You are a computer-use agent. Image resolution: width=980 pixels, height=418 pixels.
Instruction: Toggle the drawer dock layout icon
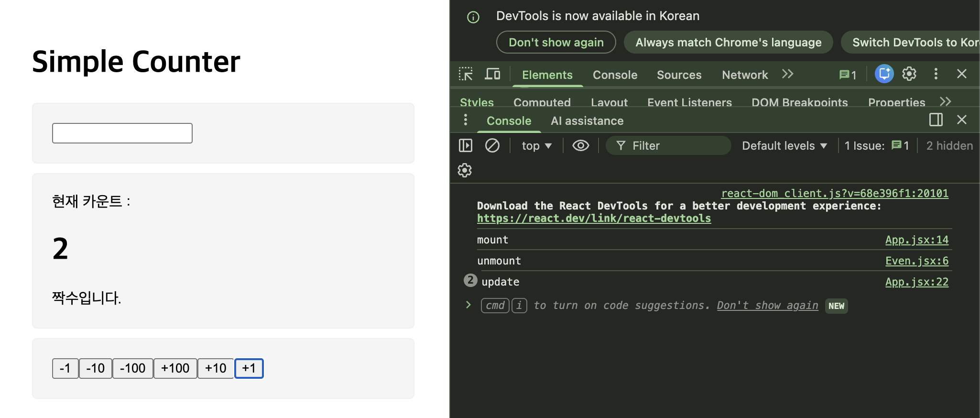click(x=936, y=120)
